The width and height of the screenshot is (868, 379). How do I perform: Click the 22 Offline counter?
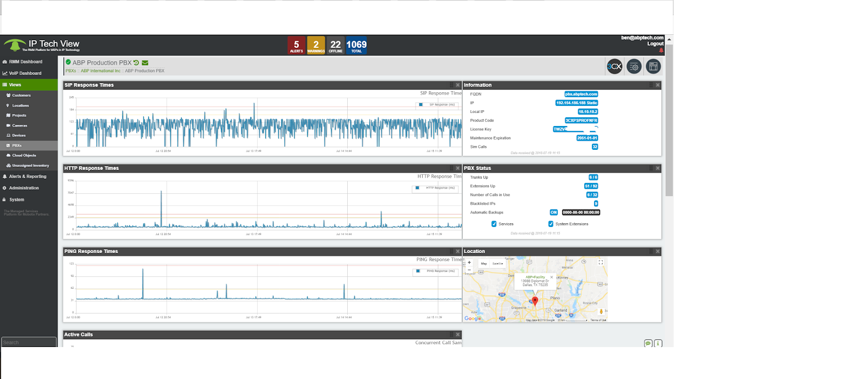point(336,46)
